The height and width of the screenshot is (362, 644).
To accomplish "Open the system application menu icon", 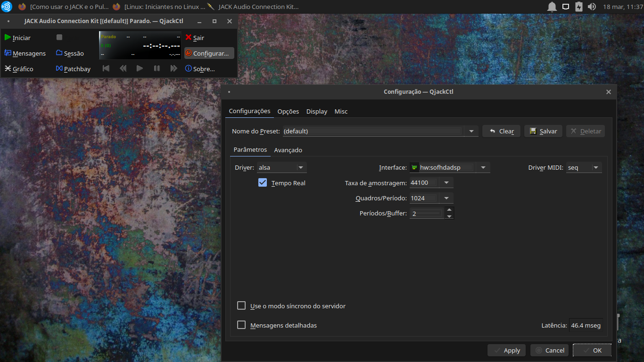I will (x=7, y=7).
